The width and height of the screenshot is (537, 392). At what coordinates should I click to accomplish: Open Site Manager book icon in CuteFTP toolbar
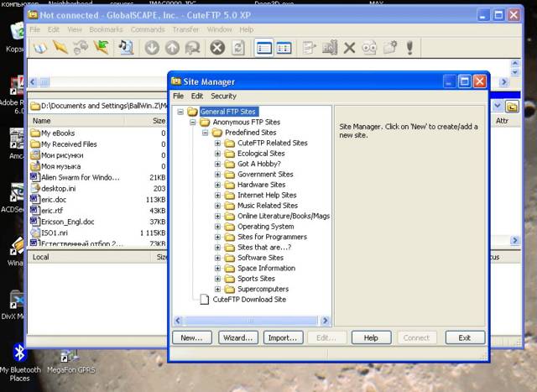40,48
